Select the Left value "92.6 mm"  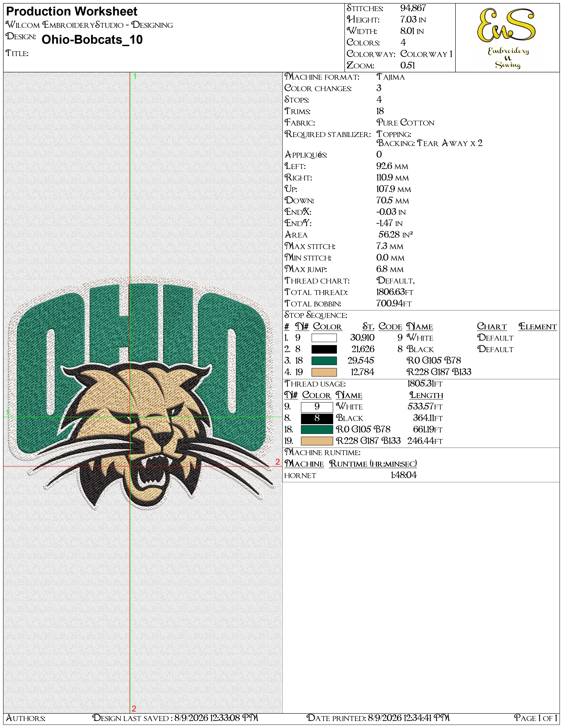pos(392,166)
